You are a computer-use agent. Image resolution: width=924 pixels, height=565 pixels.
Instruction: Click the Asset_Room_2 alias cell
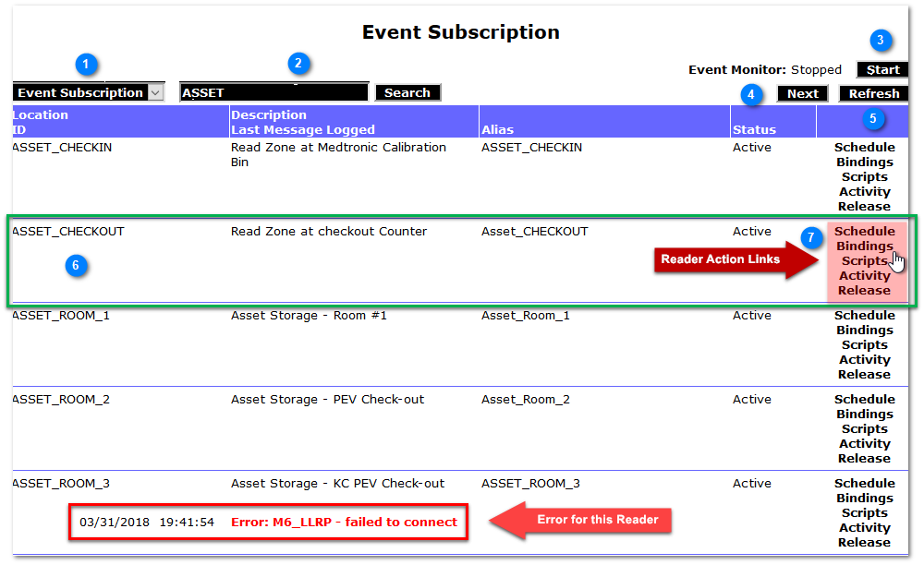click(526, 400)
